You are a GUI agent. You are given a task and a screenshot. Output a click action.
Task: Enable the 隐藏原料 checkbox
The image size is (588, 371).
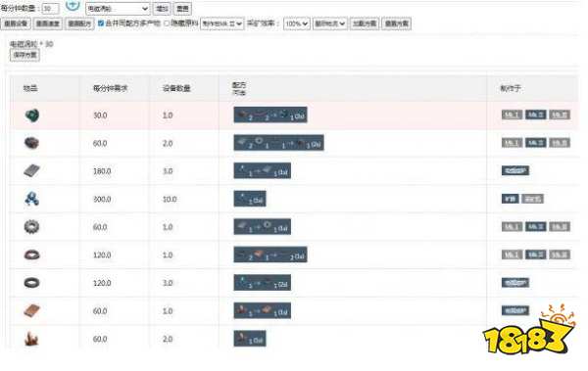(x=168, y=23)
